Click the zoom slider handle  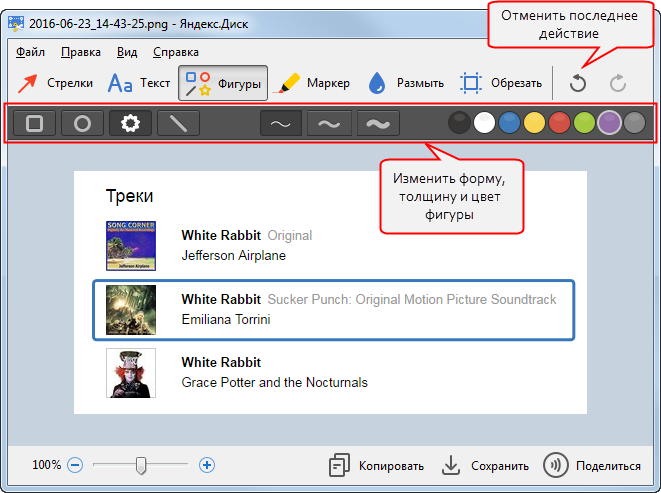click(x=142, y=465)
